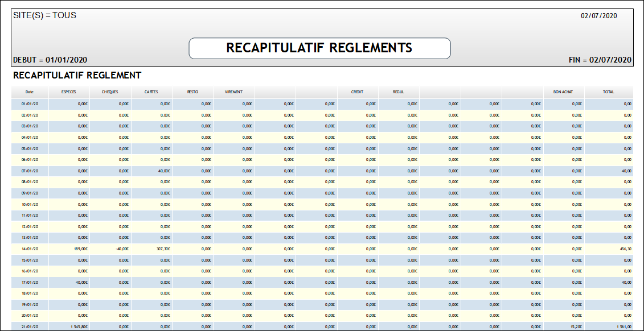644x331 pixels.
Task: Click the 14/01/20 date cell
Action: click(x=30, y=249)
